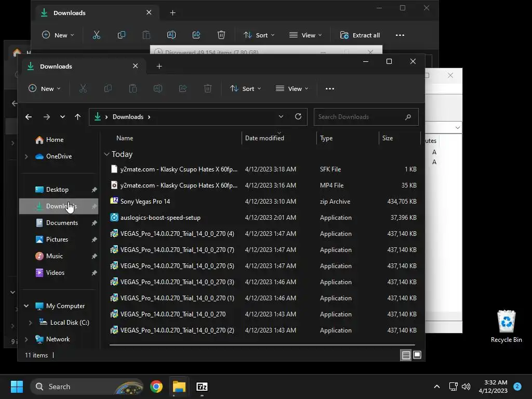
Task: Collapse My Computer tree node
Action: pyautogui.click(x=26, y=306)
